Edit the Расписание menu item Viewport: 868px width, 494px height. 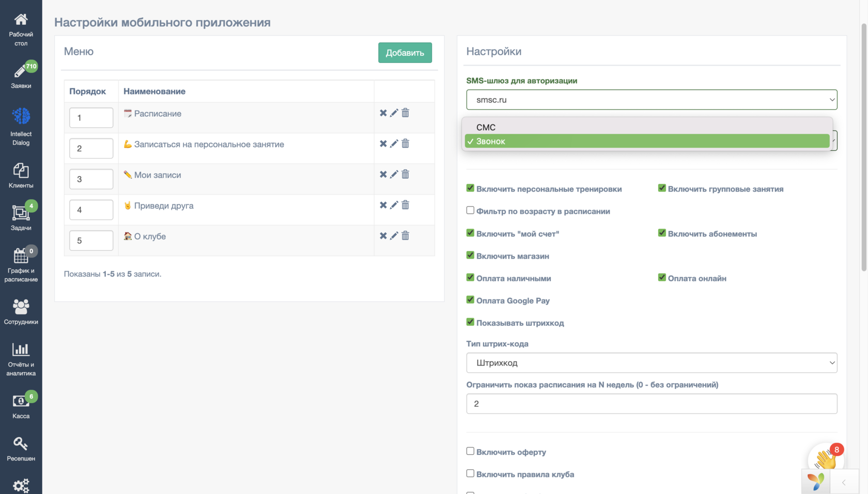[394, 113]
